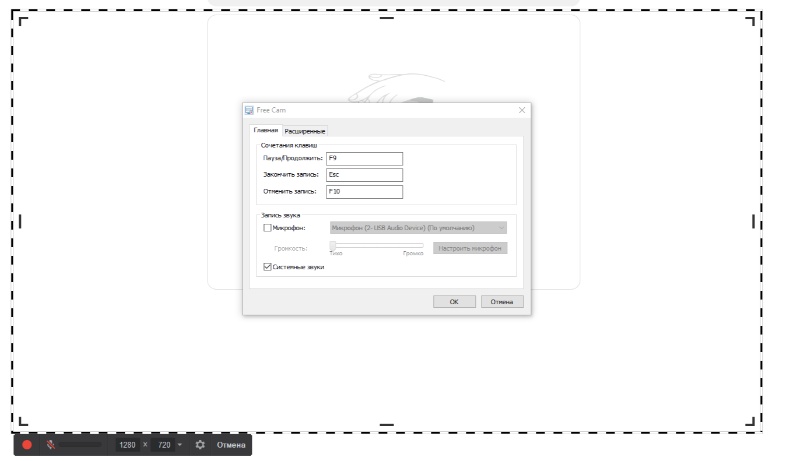Click the Громкость volume slider
This screenshot has height=461, width=800.
377,246
